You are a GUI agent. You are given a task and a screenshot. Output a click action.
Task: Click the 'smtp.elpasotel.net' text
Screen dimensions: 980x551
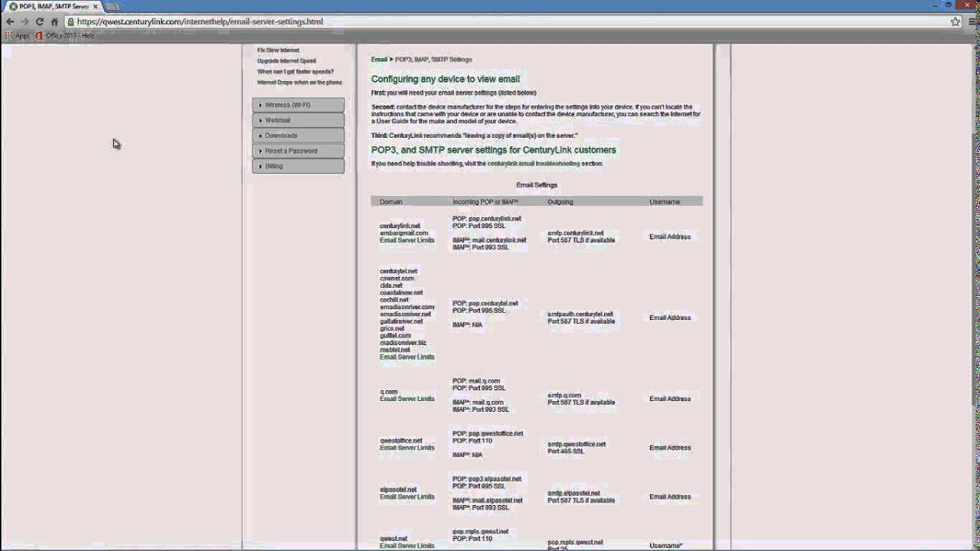click(574, 494)
